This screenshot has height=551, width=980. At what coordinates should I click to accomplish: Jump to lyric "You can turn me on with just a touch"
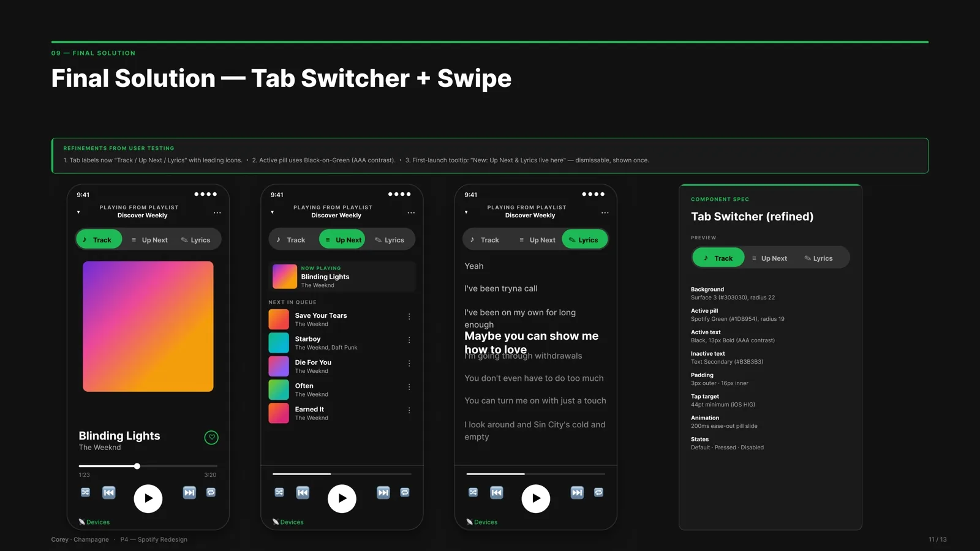[535, 400]
